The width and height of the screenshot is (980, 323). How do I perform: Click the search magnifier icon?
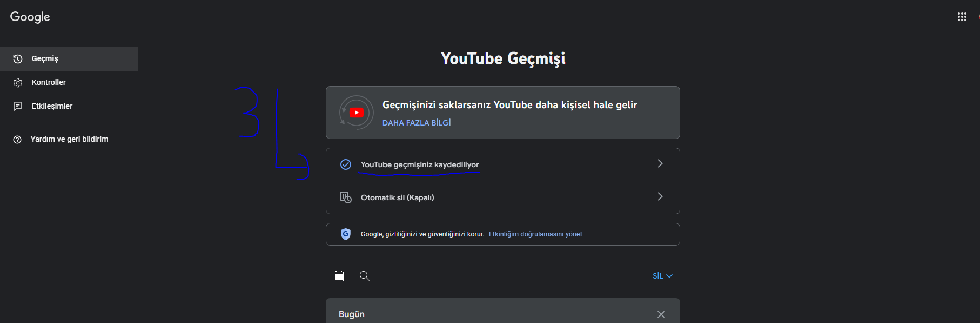pyautogui.click(x=365, y=276)
